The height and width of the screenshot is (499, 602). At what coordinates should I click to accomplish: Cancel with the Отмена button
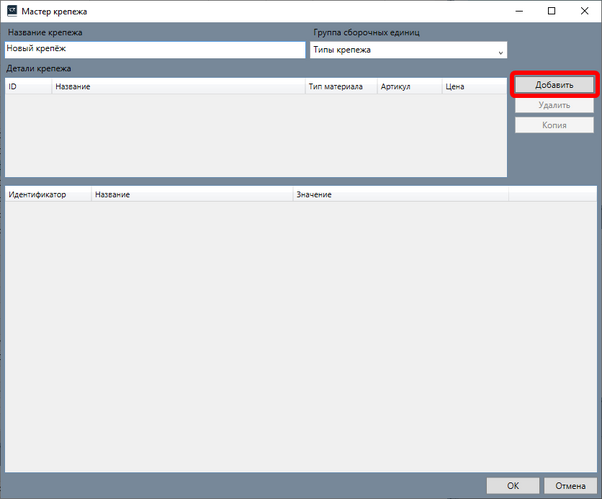(570, 486)
